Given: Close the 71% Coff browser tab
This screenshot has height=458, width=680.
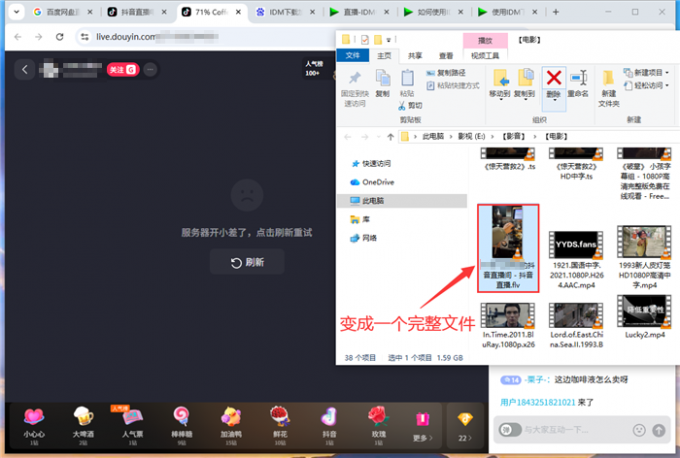Looking at the screenshot, I should [x=238, y=12].
